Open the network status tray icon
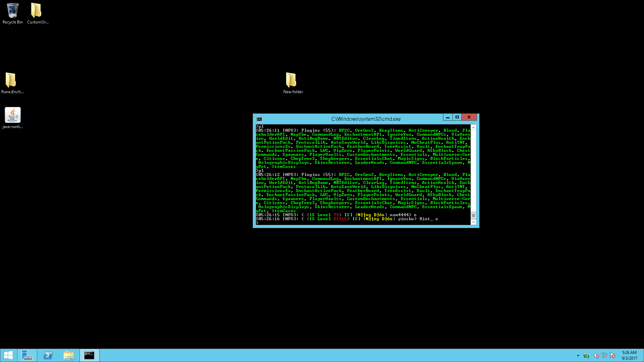Image resolution: width=644 pixels, height=362 pixels. pyautogui.click(x=604, y=355)
